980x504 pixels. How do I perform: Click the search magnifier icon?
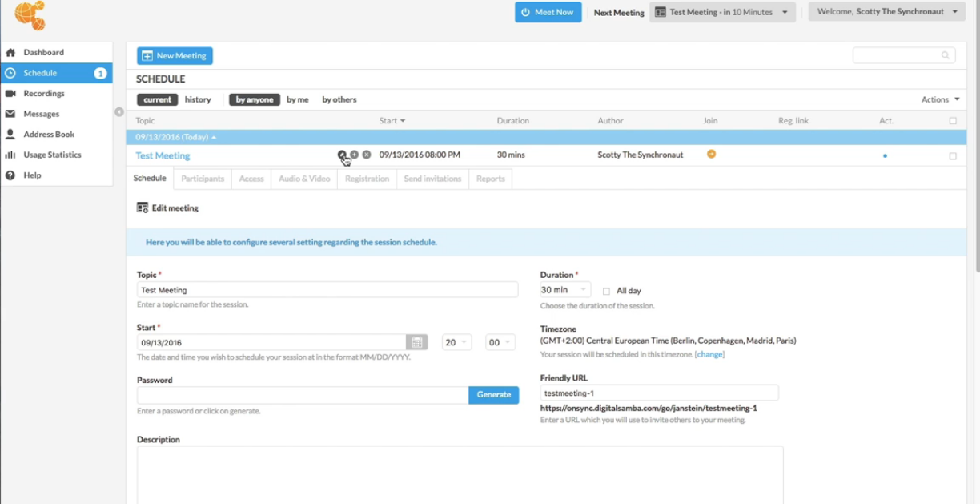pos(946,55)
